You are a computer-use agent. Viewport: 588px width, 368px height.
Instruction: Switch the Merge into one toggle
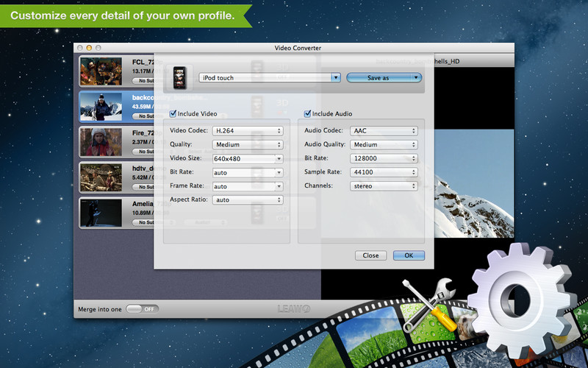(142, 309)
